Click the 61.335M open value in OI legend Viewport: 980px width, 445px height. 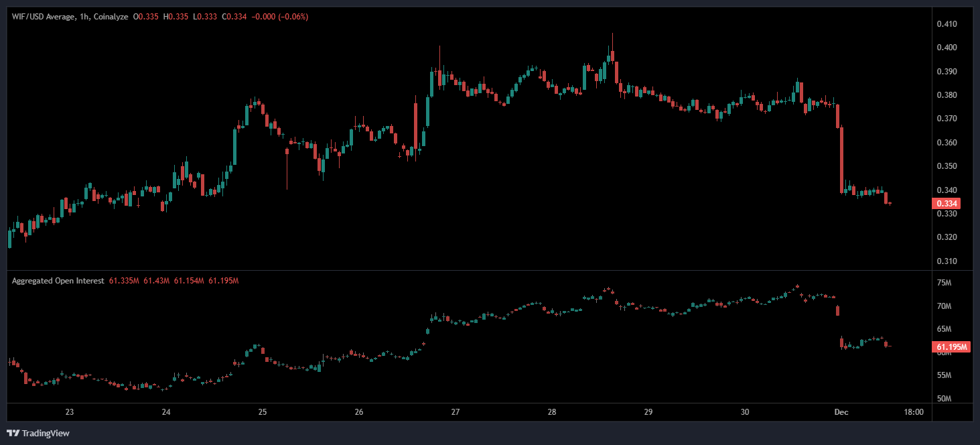(x=125, y=281)
